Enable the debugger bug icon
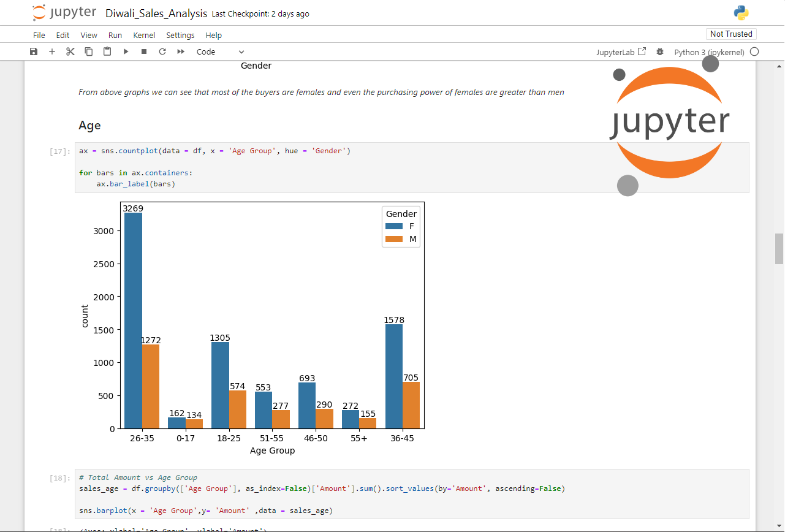This screenshot has height=532, width=785. 660,52
